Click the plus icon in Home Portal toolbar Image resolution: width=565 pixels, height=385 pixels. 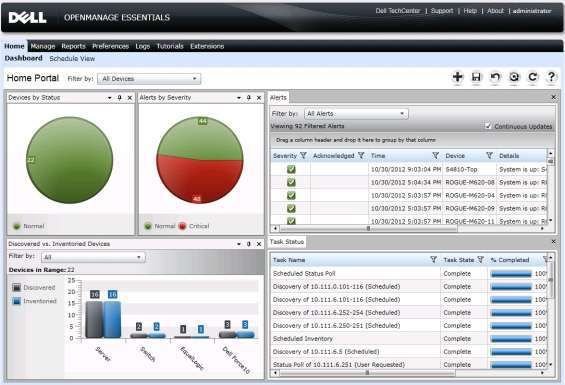pyautogui.click(x=458, y=77)
